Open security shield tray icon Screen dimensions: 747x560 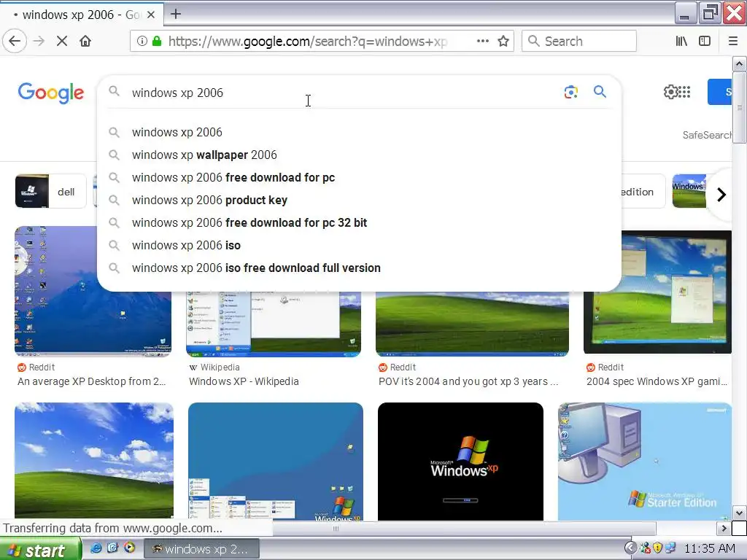pyautogui.click(x=657, y=548)
